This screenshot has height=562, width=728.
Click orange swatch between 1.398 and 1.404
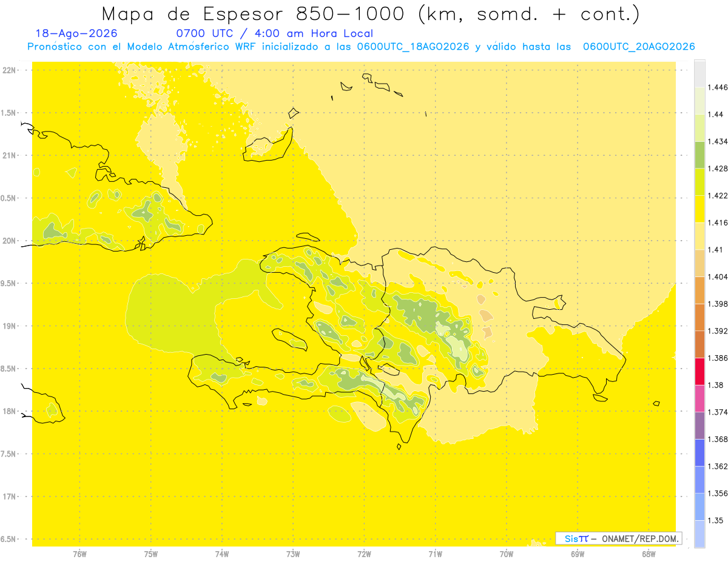[x=700, y=290]
